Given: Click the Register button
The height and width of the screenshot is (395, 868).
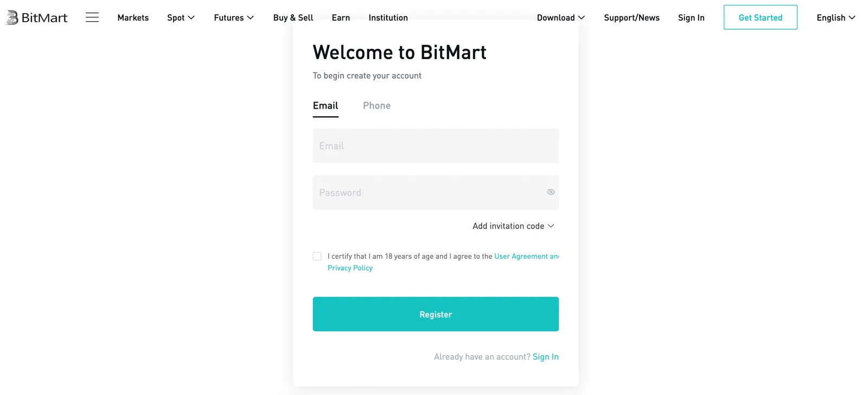Looking at the screenshot, I should pos(436,314).
